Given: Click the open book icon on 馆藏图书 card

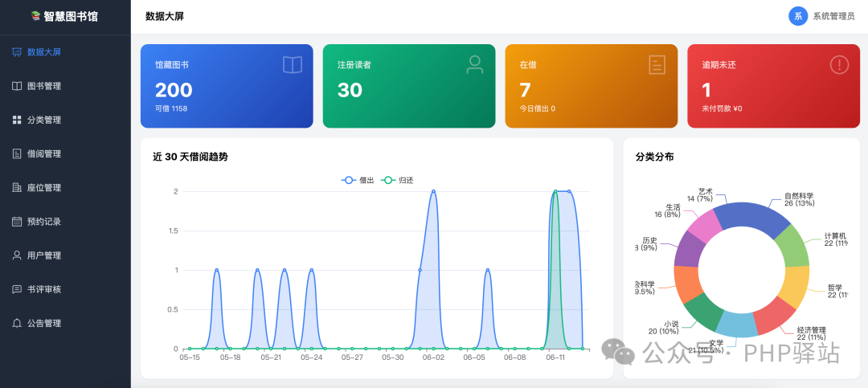Looking at the screenshot, I should pos(293,65).
